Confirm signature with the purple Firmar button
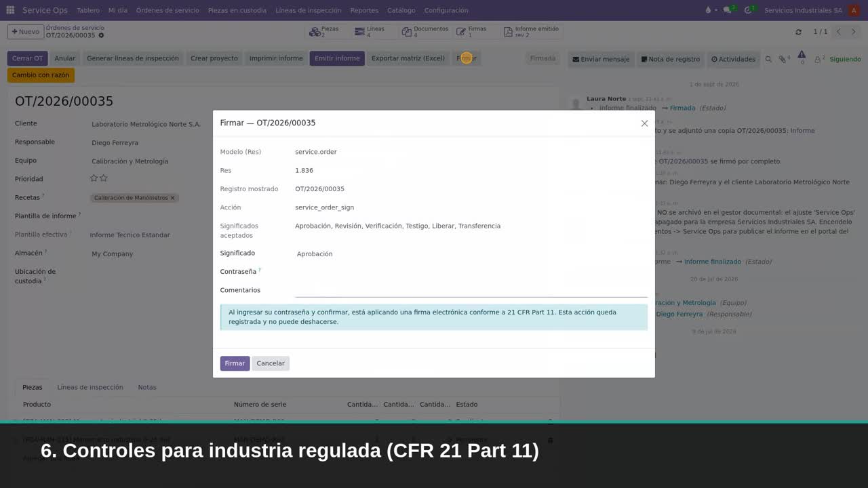Screen dimensions: 868x488 (x=235, y=363)
